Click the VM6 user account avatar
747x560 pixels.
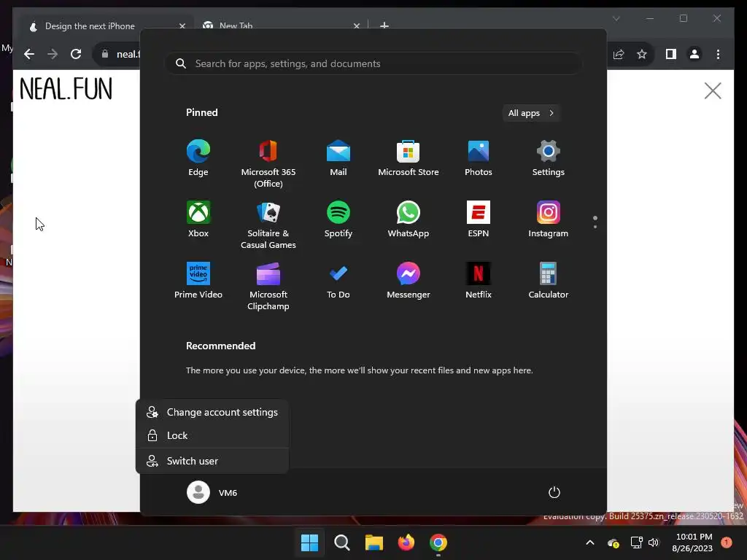coord(198,492)
